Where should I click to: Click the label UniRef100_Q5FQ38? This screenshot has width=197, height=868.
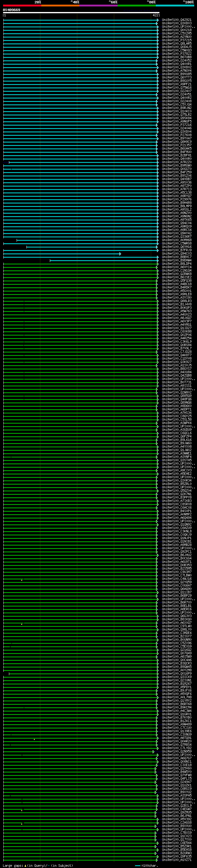pyautogui.click(x=177, y=281)
